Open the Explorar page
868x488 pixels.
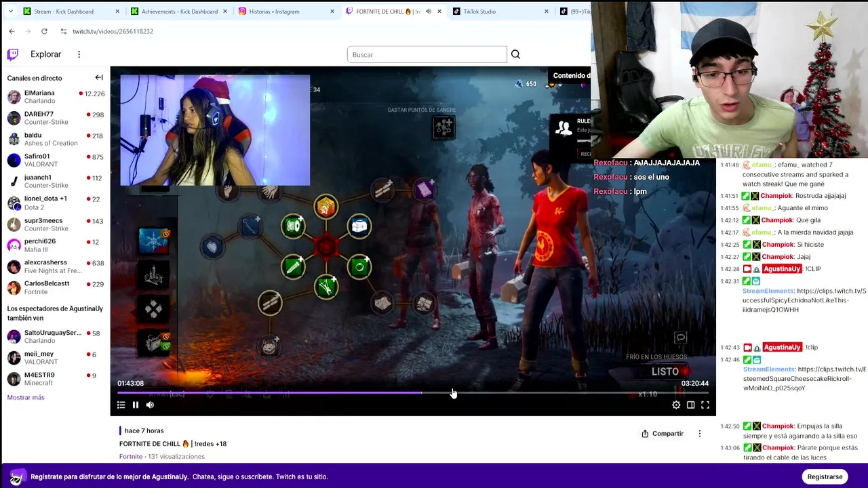click(x=45, y=54)
